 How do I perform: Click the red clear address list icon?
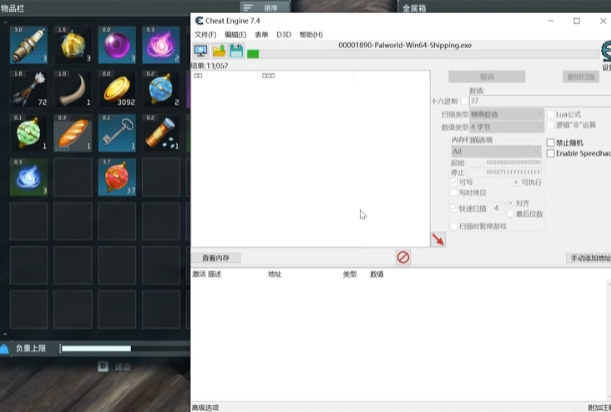(x=403, y=257)
